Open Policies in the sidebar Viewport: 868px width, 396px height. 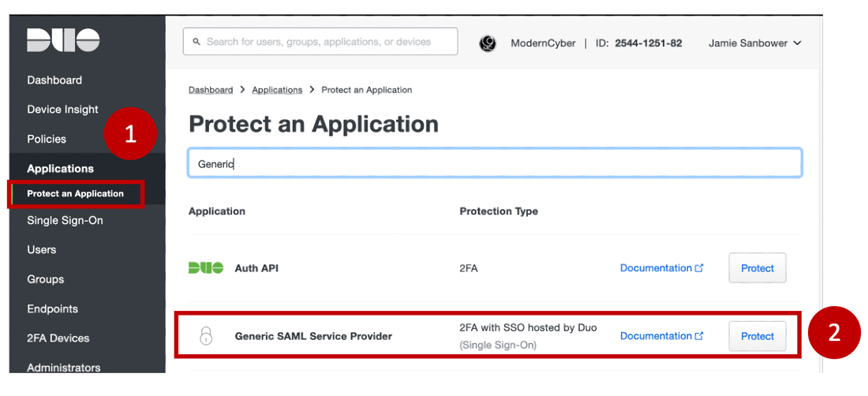click(47, 139)
